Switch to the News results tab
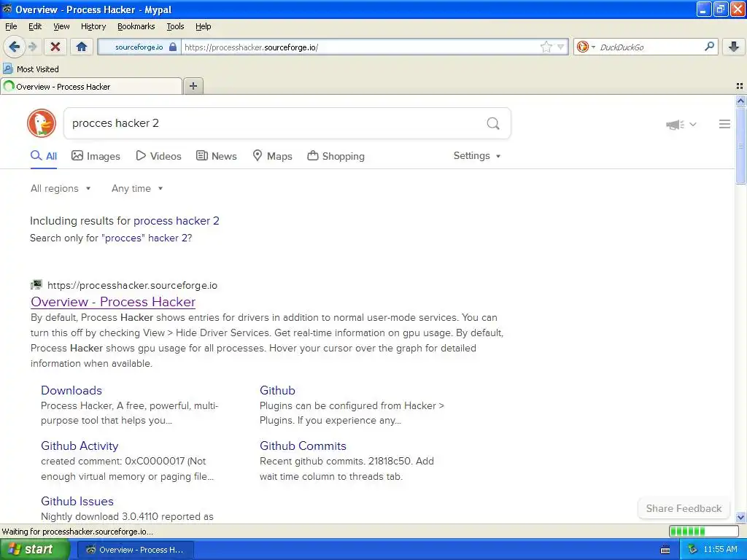 point(216,156)
